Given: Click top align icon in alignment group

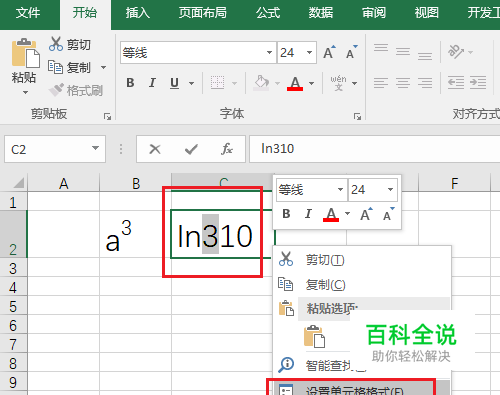Looking at the screenshot, I should click(381, 48).
